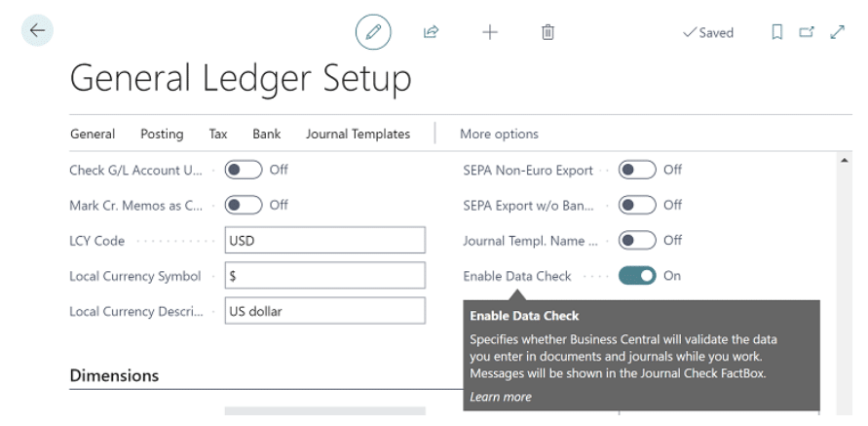Screen dimensions: 868x426
Task: Click the LCY Code input field
Action: pos(325,240)
